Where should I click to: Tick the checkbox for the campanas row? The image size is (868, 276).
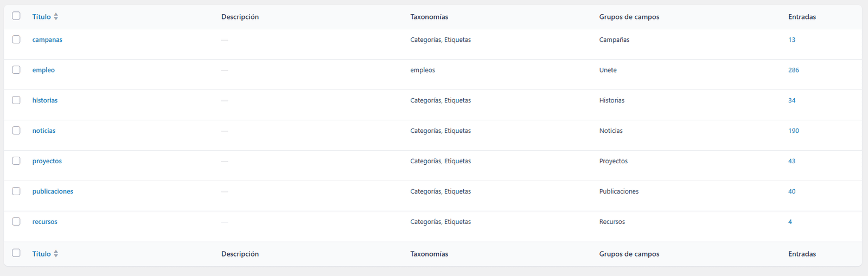[x=16, y=40]
